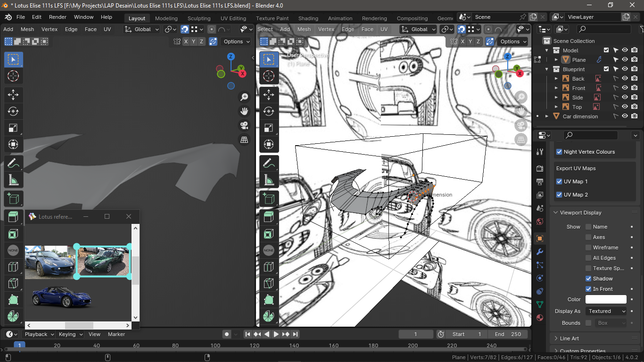Image resolution: width=644 pixels, height=362 pixels.
Task: Open the Display As Textured dropdown
Action: (606, 311)
